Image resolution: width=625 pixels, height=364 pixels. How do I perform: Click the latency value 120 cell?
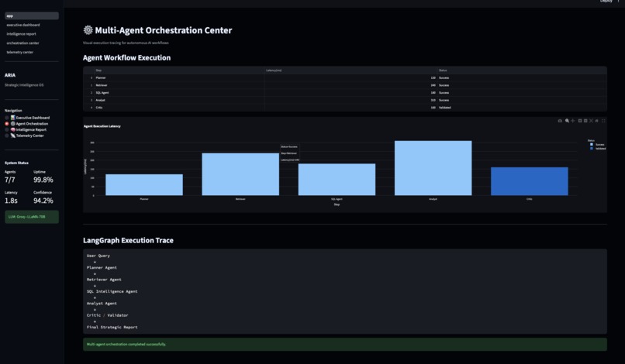(x=350, y=77)
